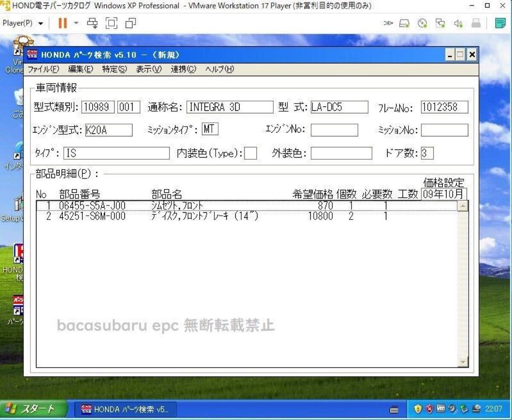This screenshot has height=420, width=512.
Task: Click the VMware CD/DVD drive icon
Action: (422, 23)
